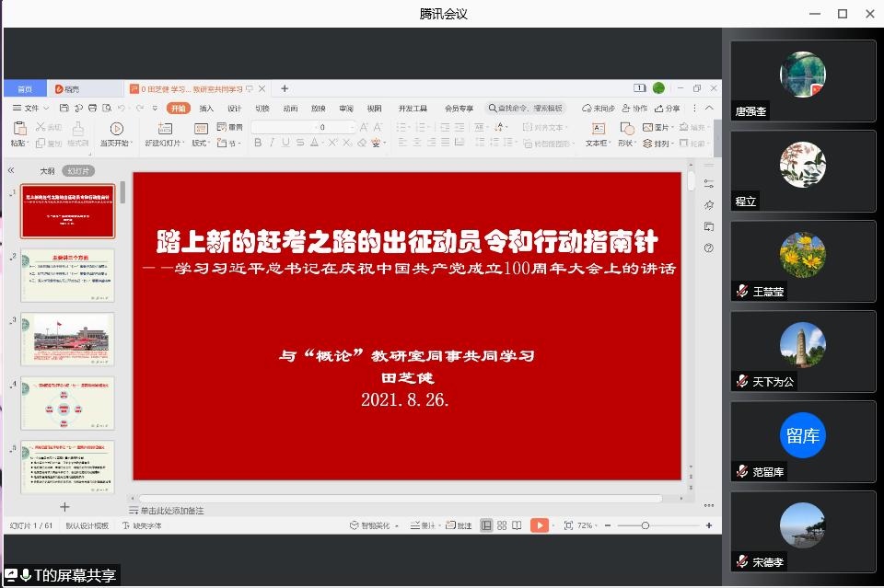Expand the zoom percentage 72% dropdown
884x588 pixels.
point(589,525)
